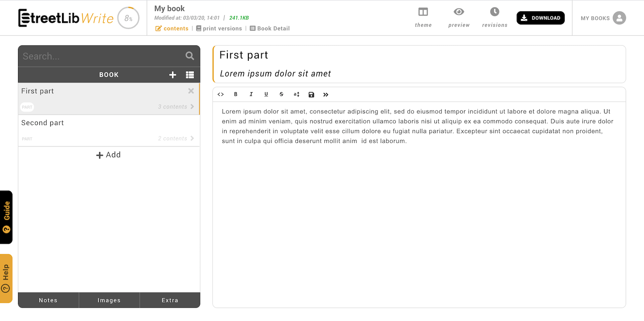Click the StreetLib Write logo
This screenshot has height=321, width=644.
[x=66, y=18]
